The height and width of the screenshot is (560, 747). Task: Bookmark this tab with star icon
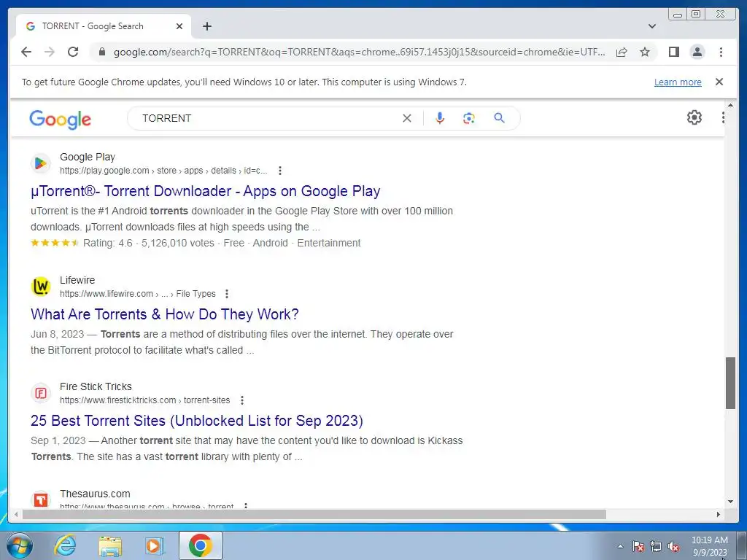[x=645, y=52]
